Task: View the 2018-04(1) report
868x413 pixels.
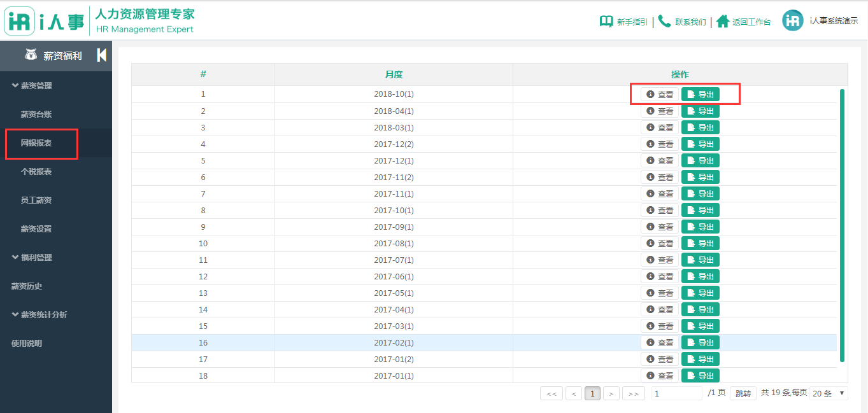Action: point(660,111)
